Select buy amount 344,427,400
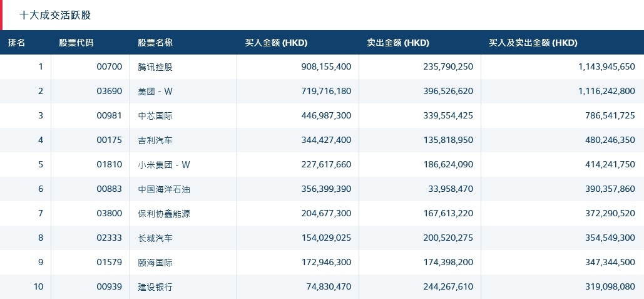This screenshot has height=299, width=644. click(x=326, y=140)
